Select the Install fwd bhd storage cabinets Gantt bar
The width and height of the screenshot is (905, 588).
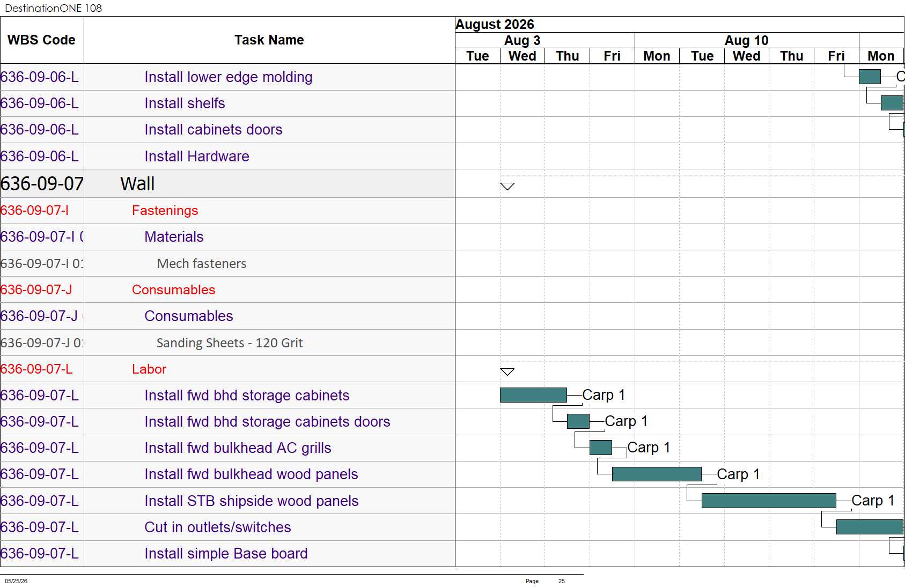pyautogui.click(x=533, y=395)
